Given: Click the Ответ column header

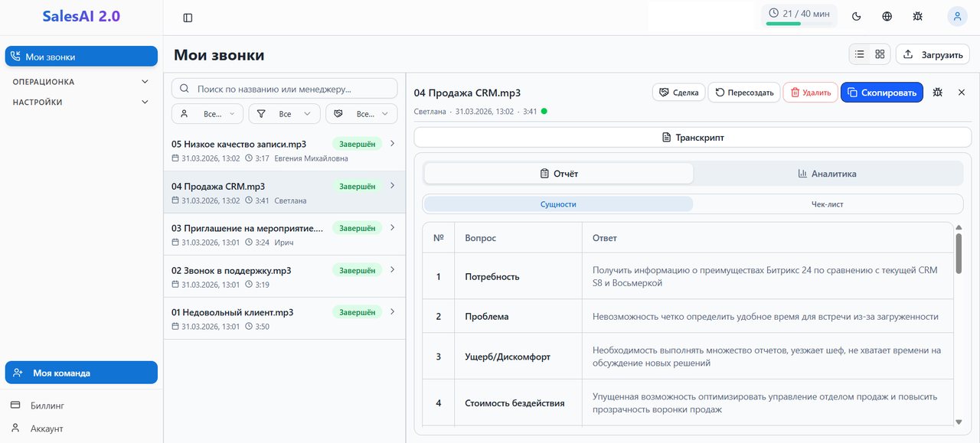Looking at the screenshot, I should (x=605, y=238).
